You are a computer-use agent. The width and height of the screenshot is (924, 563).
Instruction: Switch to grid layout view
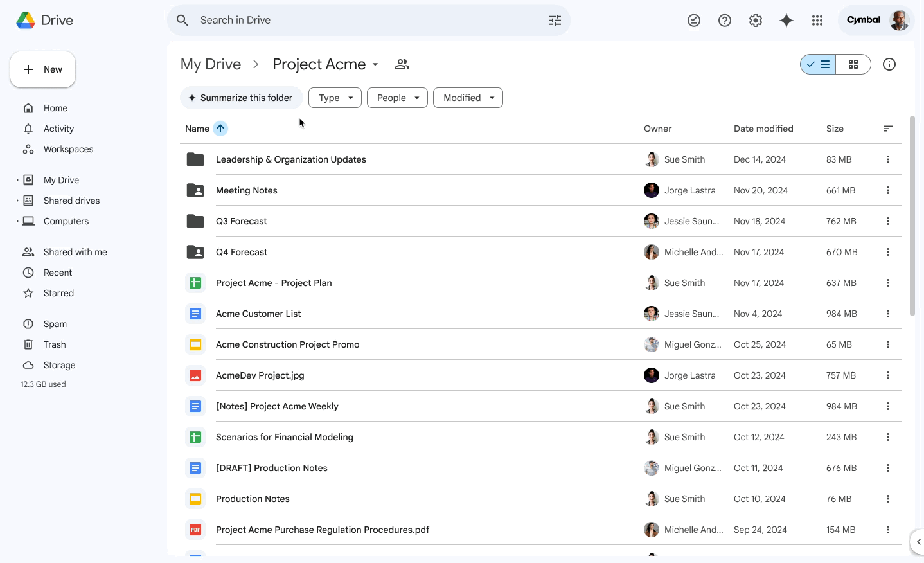[x=853, y=64]
